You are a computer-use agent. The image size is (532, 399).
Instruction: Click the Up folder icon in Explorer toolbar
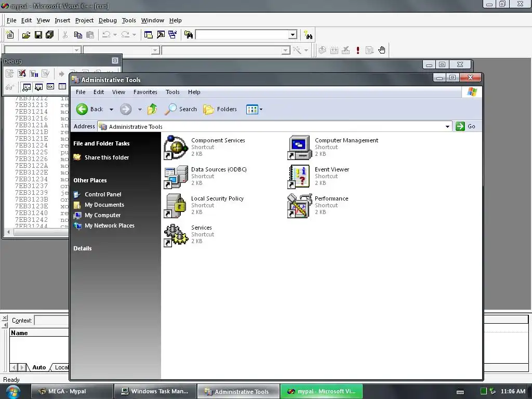point(152,109)
